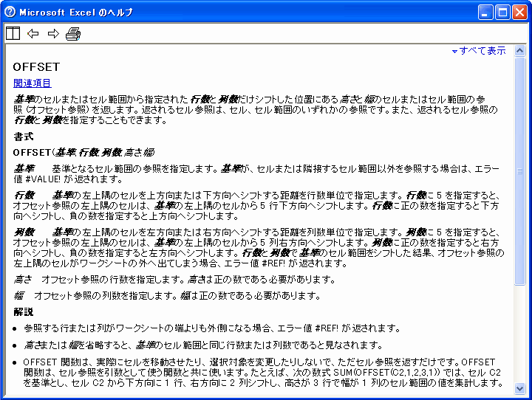532x400 pixels.
Task: Click the 列数 argument label
Action: (24, 232)
